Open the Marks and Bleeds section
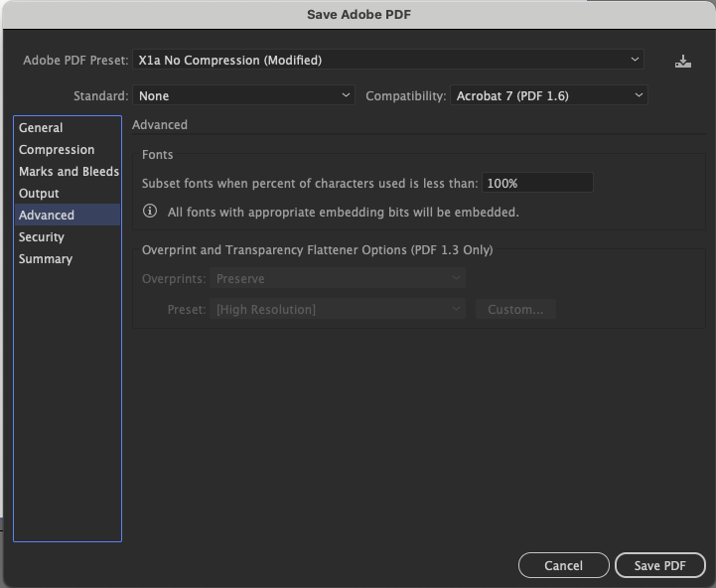The width and height of the screenshot is (716, 588). [68, 171]
